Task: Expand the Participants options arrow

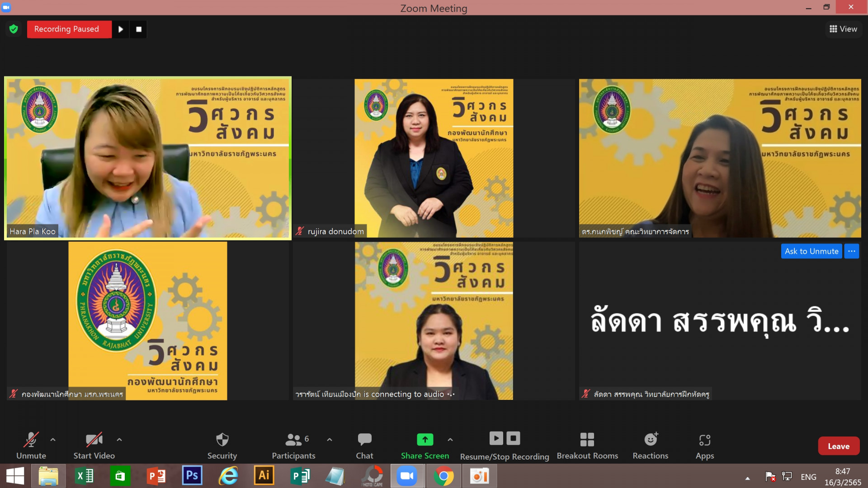Action: click(330, 439)
